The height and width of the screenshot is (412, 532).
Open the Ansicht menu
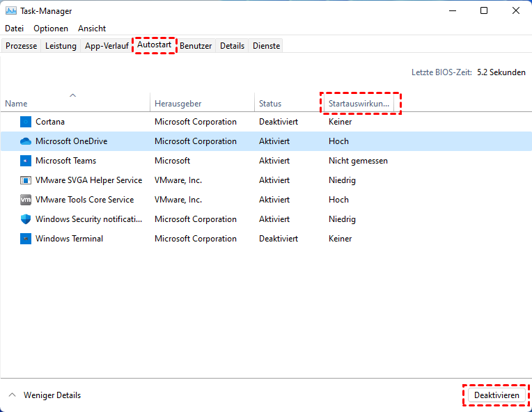(92, 29)
